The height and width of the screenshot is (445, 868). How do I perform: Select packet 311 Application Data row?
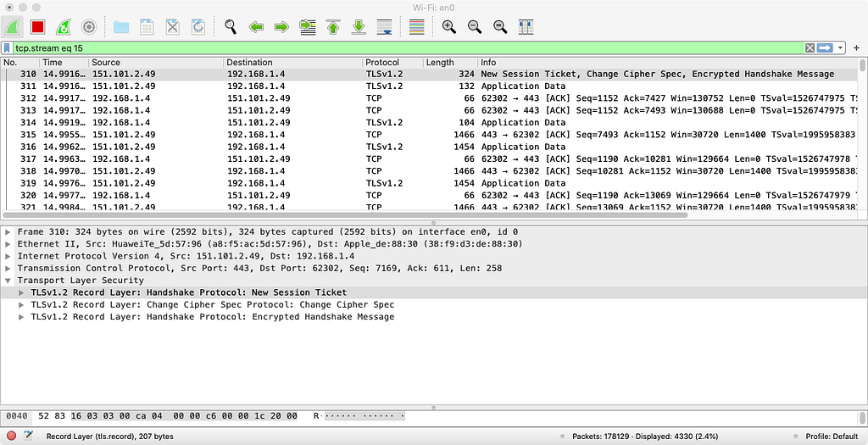430,86
